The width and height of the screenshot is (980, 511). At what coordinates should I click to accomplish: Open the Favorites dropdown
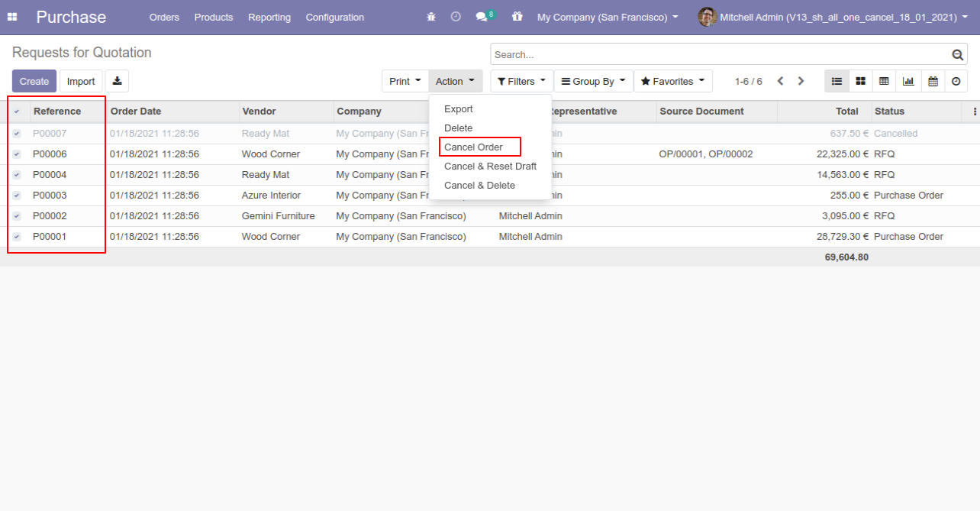pos(673,81)
